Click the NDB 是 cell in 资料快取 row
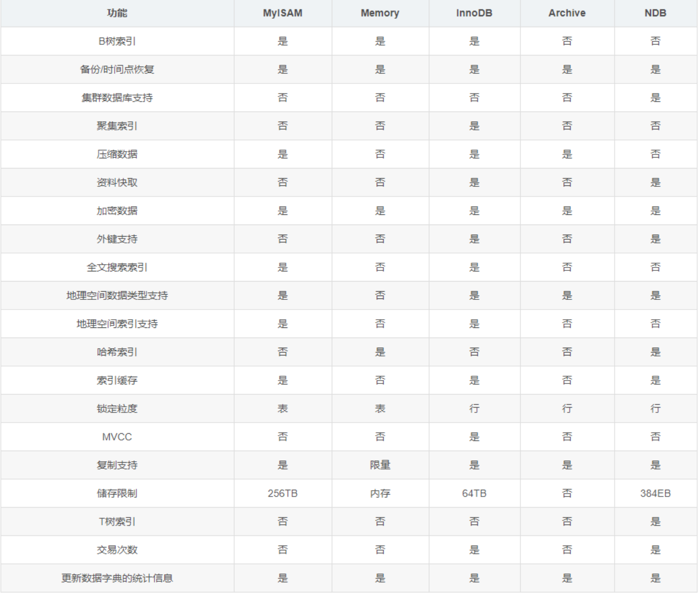Viewport: 700px width, 593px height. pos(655,183)
